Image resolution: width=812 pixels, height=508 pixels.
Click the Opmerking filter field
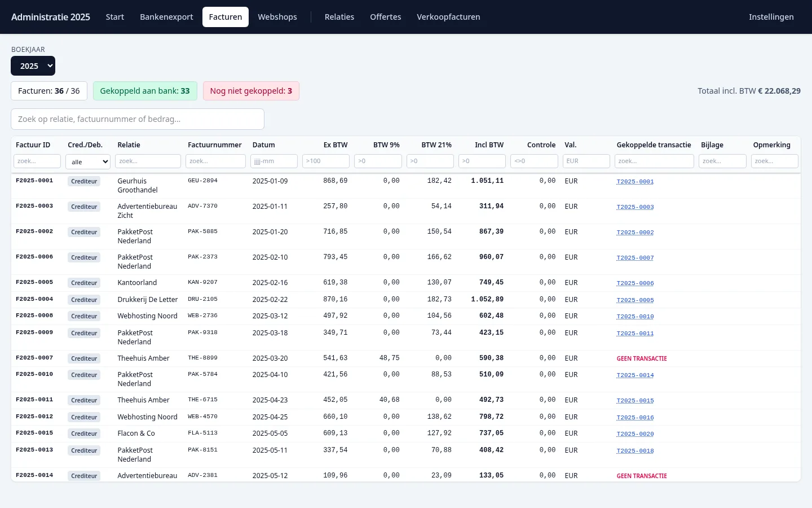click(775, 161)
